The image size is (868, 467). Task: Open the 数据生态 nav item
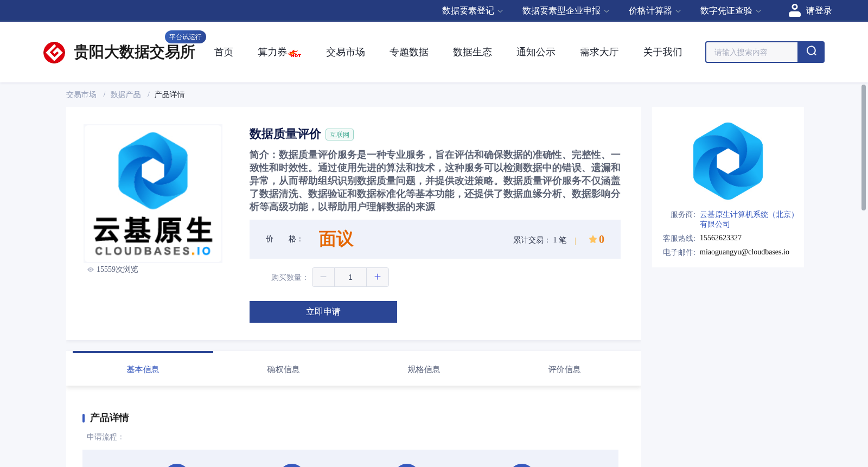click(473, 52)
